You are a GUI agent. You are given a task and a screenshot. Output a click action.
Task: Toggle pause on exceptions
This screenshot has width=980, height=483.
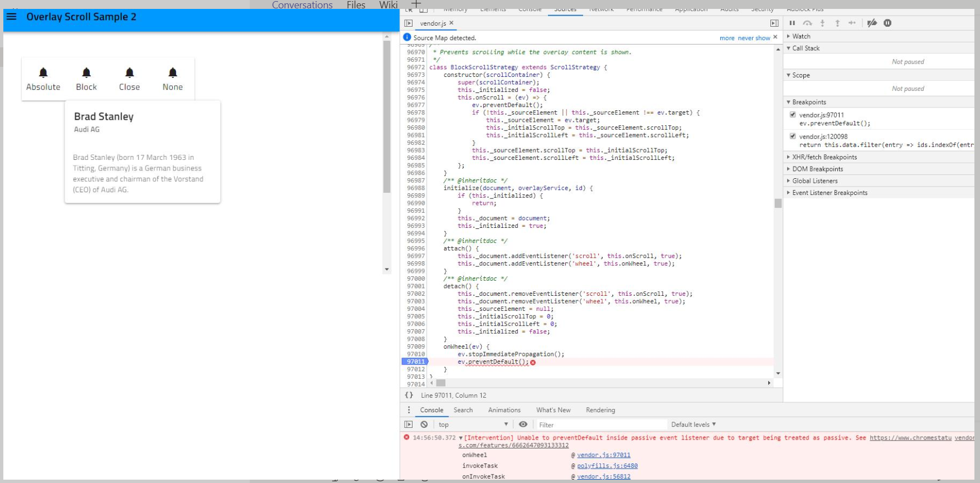(x=887, y=23)
